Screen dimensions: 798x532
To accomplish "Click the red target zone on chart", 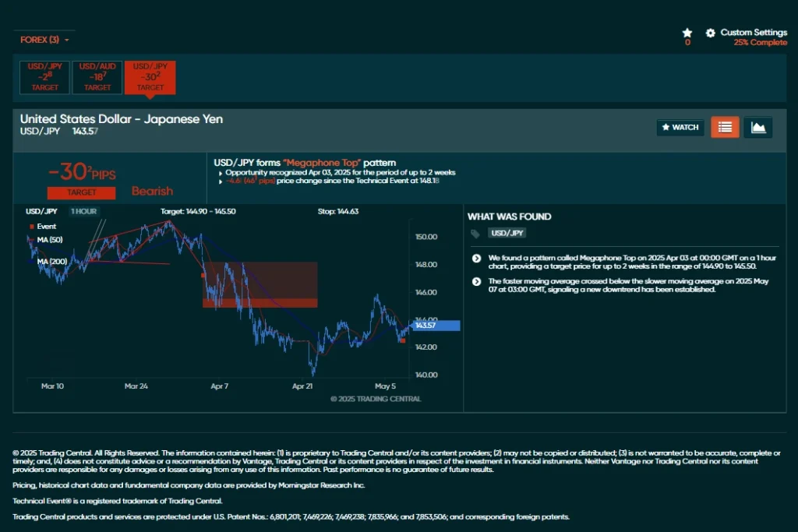I will click(x=260, y=302).
